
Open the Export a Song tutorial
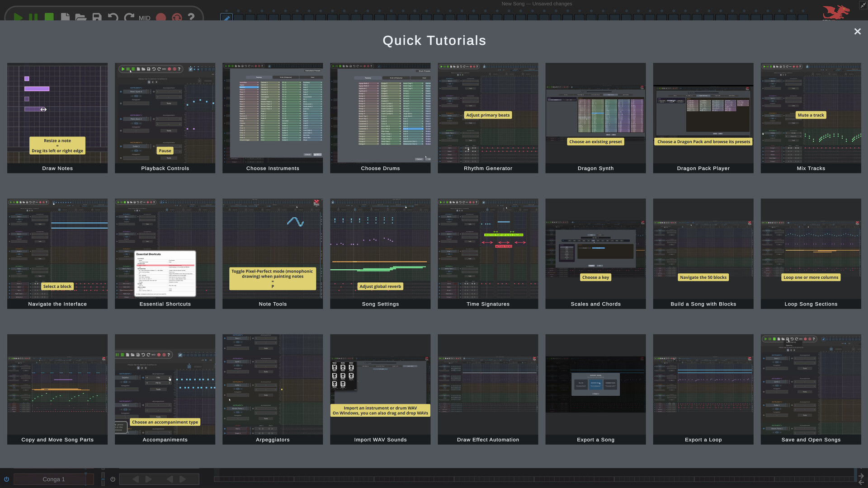click(x=595, y=389)
